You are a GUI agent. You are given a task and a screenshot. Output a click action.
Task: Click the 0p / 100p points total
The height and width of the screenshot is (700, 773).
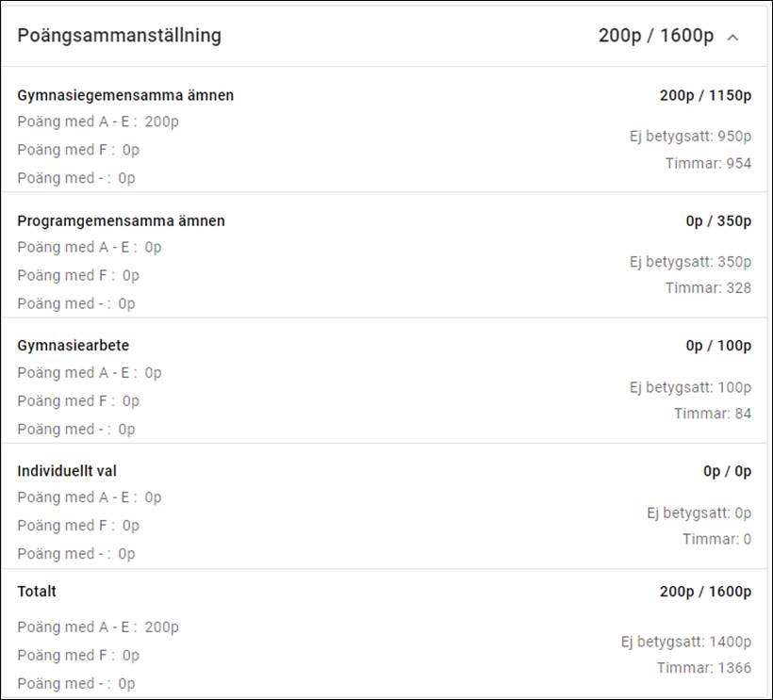click(718, 346)
